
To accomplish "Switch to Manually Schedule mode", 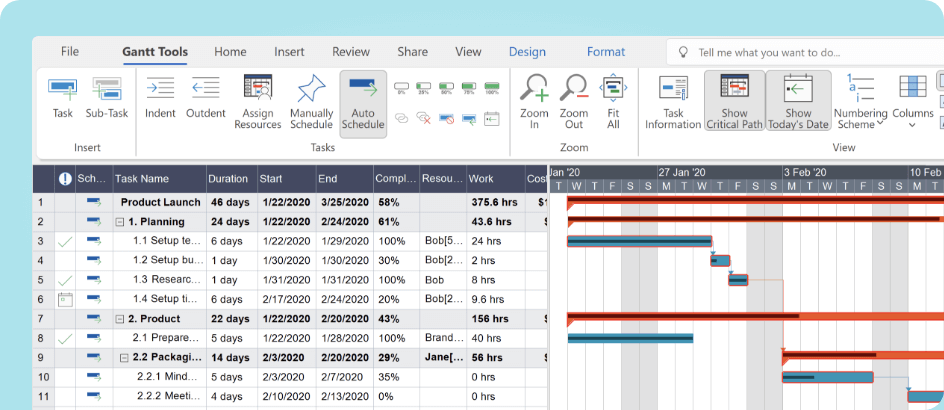I will (x=311, y=102).
